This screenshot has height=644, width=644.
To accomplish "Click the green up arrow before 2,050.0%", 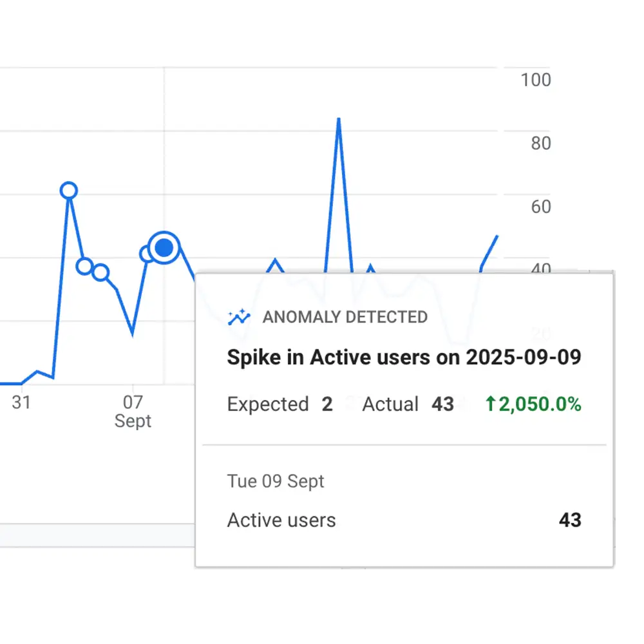I will click(x=491, y=404).
